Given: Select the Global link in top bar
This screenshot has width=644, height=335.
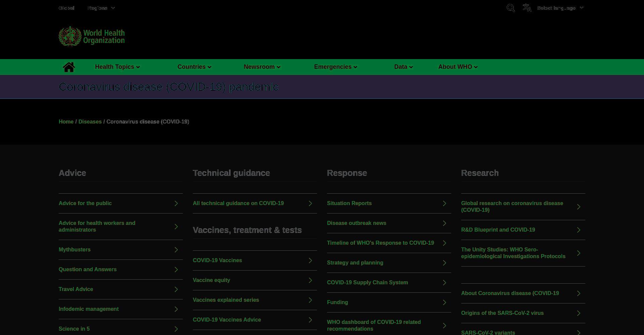Looking at the screenshot, I should point(66,8).
